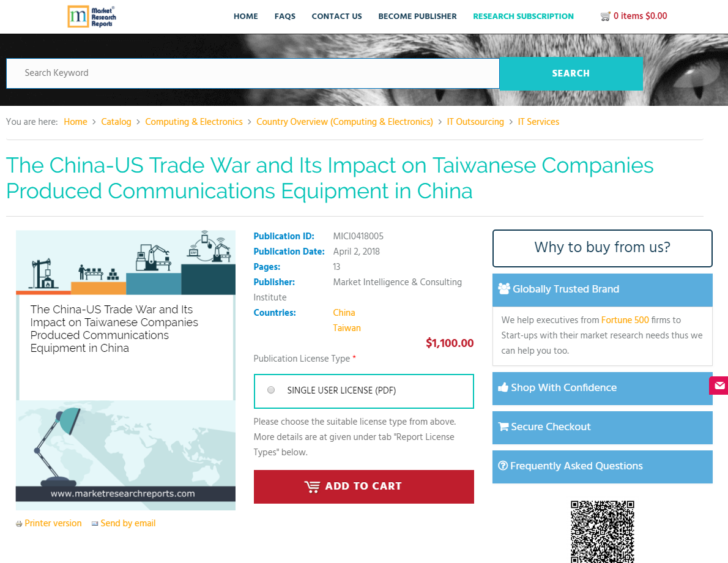
Task: Click the report cover thumbnail image
Action: coord(125,370)
